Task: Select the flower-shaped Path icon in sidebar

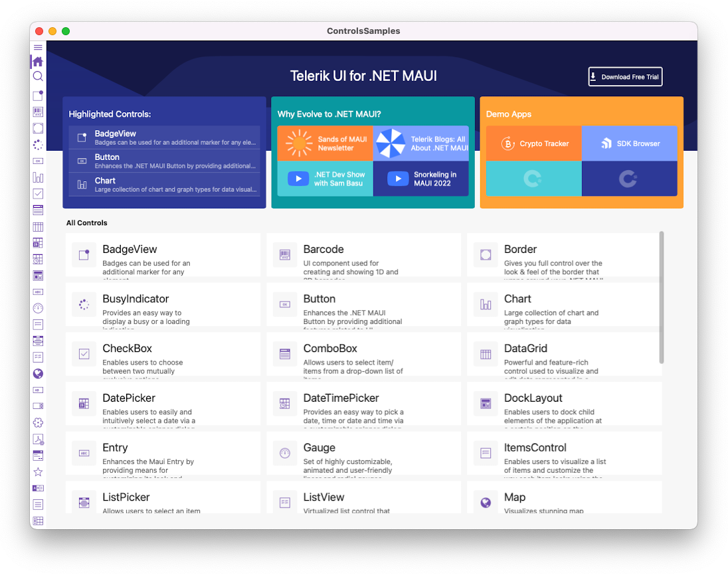Action: (x=38, y=422)
